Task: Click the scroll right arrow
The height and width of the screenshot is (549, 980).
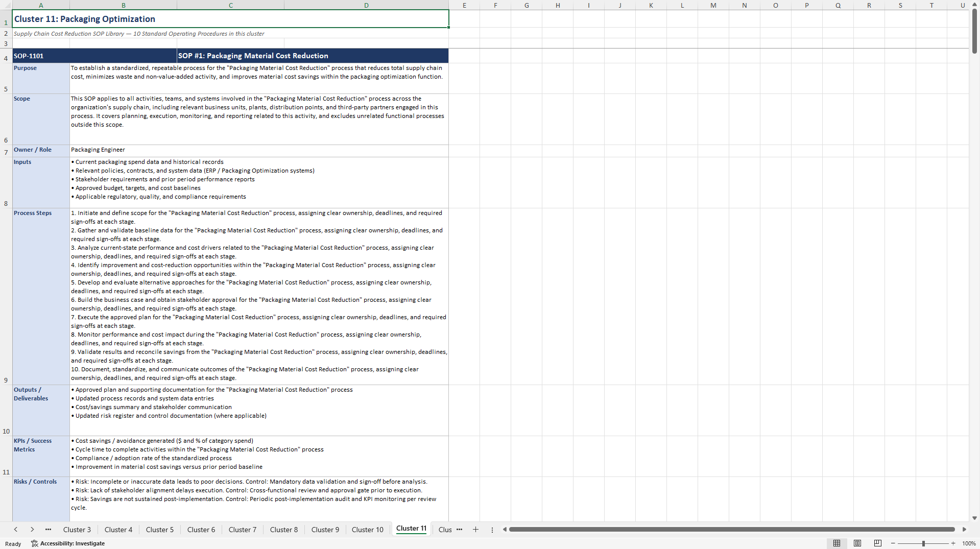Action: tap(964, 530)
